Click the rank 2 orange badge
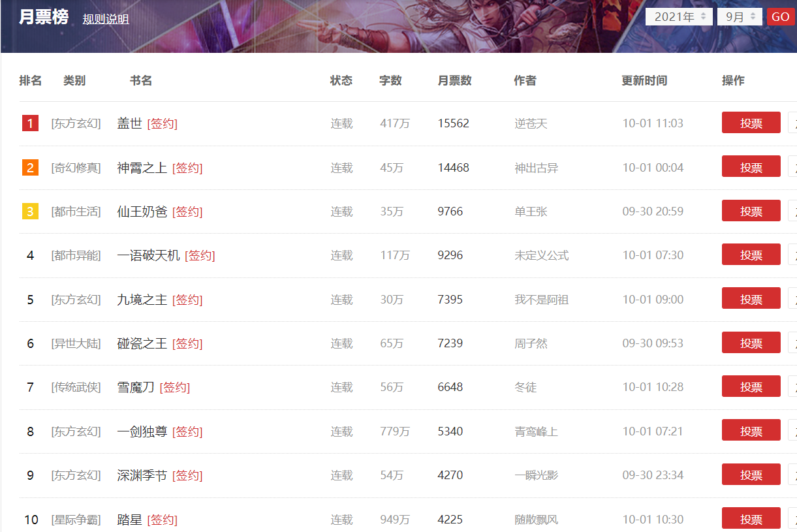 point(30,168)
